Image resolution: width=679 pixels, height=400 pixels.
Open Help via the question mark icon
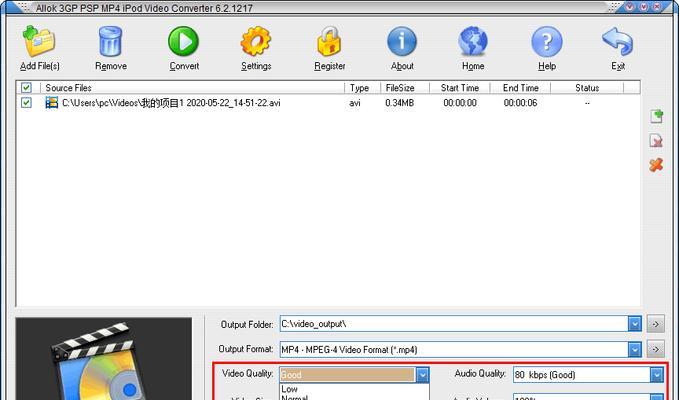(x=547, y=42)
